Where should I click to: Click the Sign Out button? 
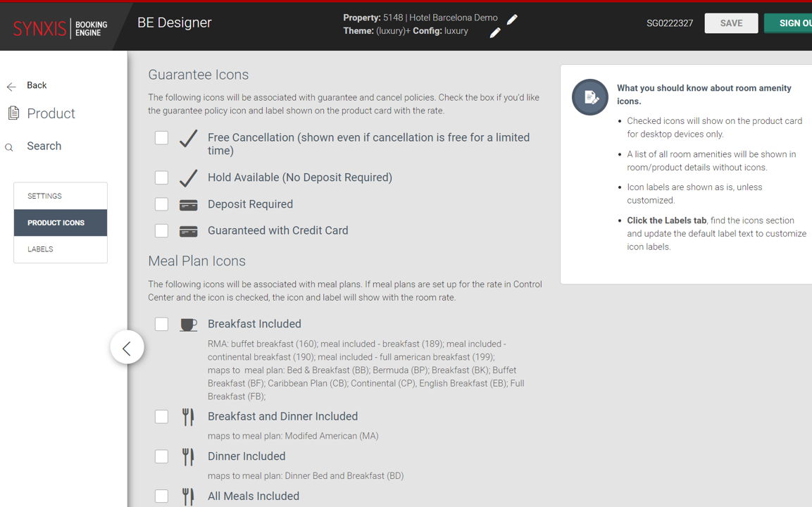click(788, 23)
